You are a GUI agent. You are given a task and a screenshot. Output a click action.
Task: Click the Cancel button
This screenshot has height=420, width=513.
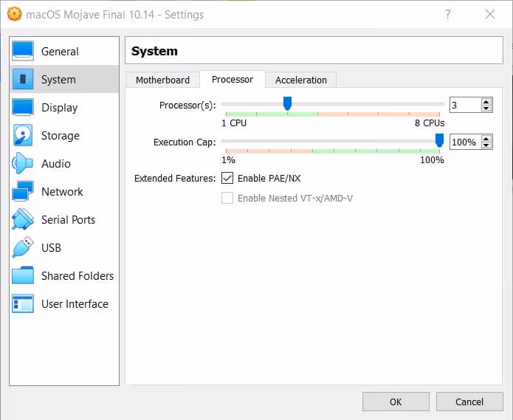point(469,402)
